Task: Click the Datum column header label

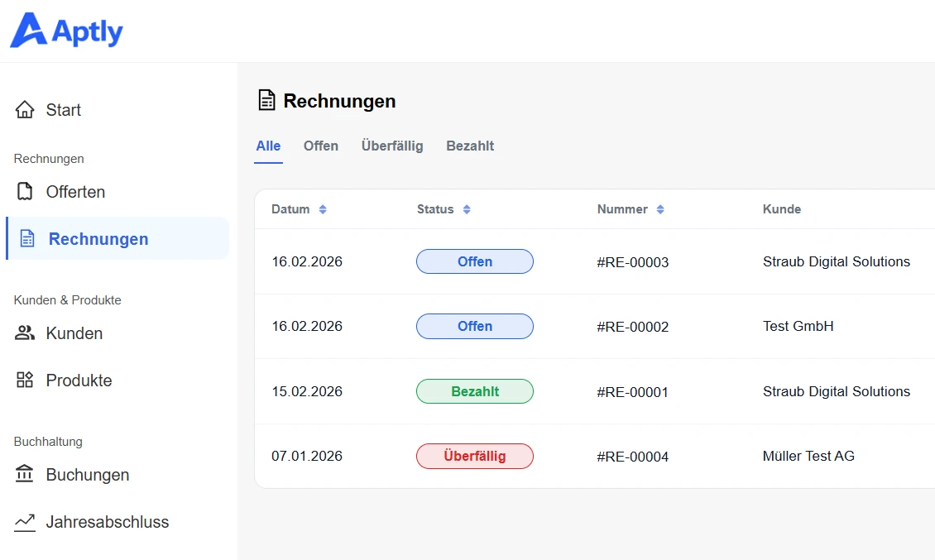Action: coord(290,209)
